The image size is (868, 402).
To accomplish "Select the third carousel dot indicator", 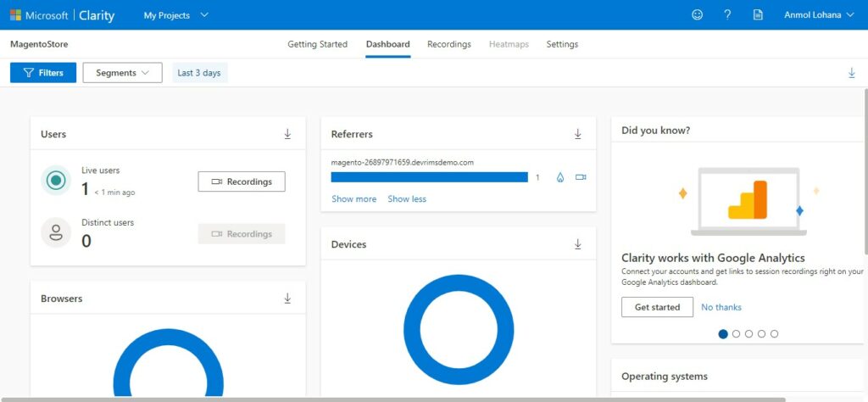I will pyautogui.click(x=749, y=334).
